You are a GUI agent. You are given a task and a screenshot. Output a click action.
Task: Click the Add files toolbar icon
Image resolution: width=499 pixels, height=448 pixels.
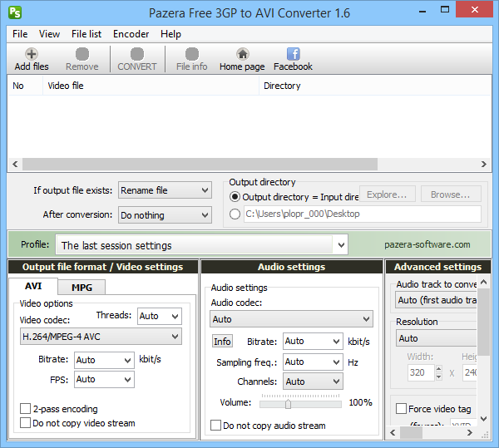click(32, 59)
